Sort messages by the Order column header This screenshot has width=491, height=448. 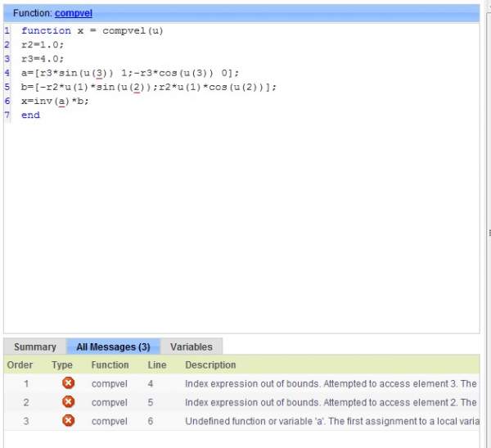(20, 365)
